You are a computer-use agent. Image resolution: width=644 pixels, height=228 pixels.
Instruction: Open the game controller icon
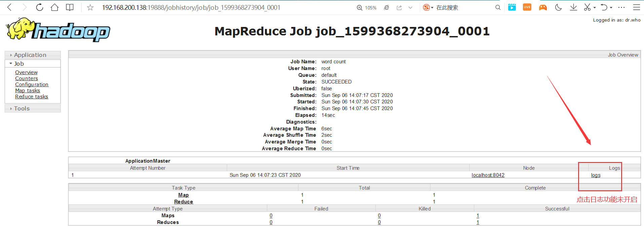[x=543, y=7]
